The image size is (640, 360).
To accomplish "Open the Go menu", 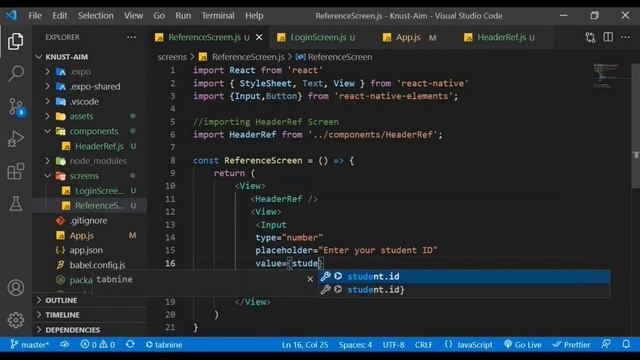I will point(159,16).
